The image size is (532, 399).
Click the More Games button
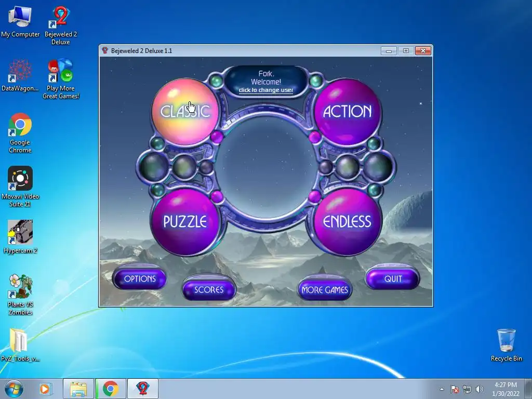[x=325, y=290]
